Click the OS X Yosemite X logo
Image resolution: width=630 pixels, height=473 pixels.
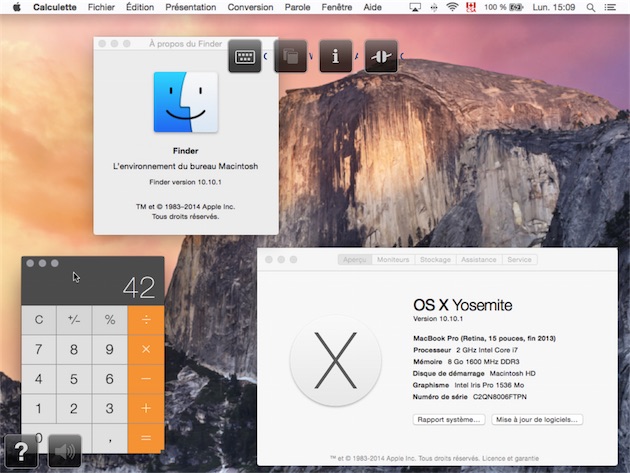(335, 360)
